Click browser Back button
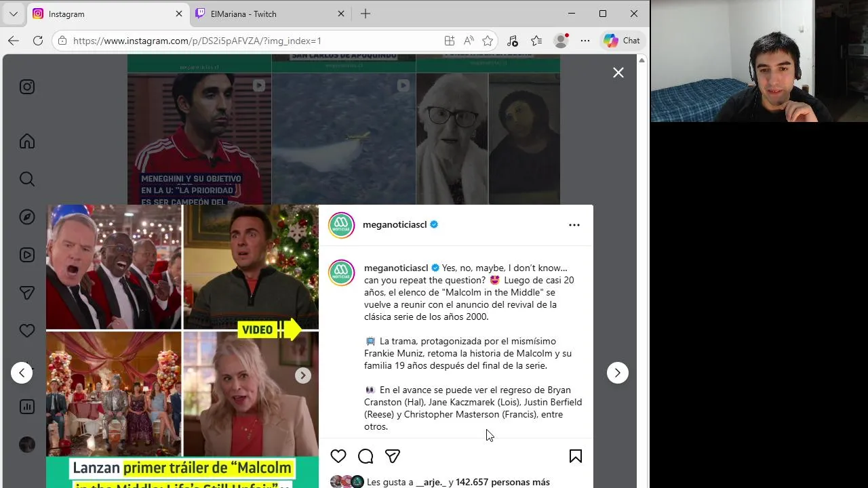Screen dimensions: 868x488 point(14,41)
